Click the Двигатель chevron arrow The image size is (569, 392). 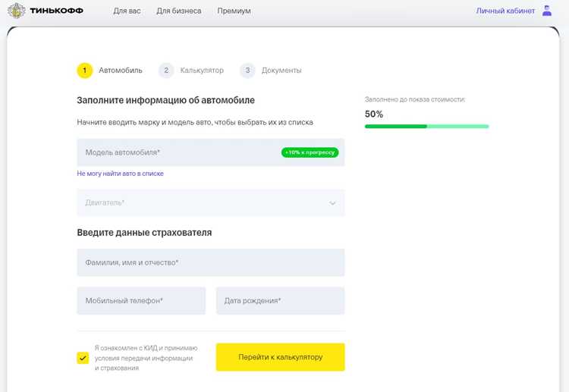tap(332, 203)
